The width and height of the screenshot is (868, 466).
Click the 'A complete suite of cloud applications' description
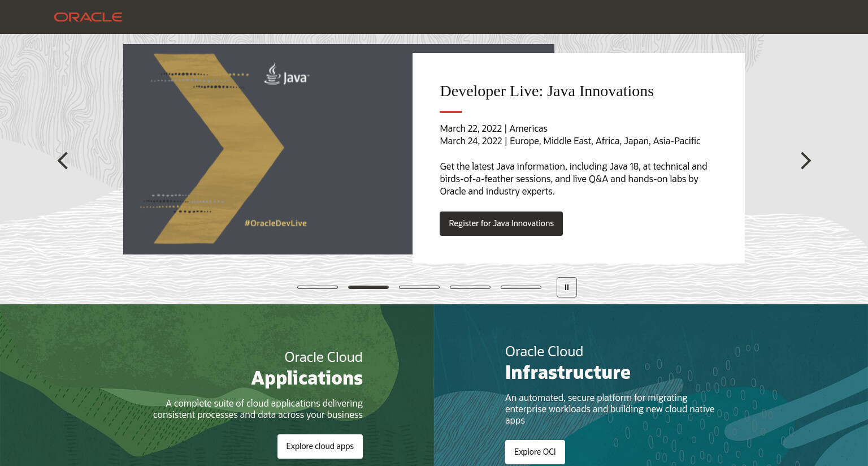(x=258, y=409)
